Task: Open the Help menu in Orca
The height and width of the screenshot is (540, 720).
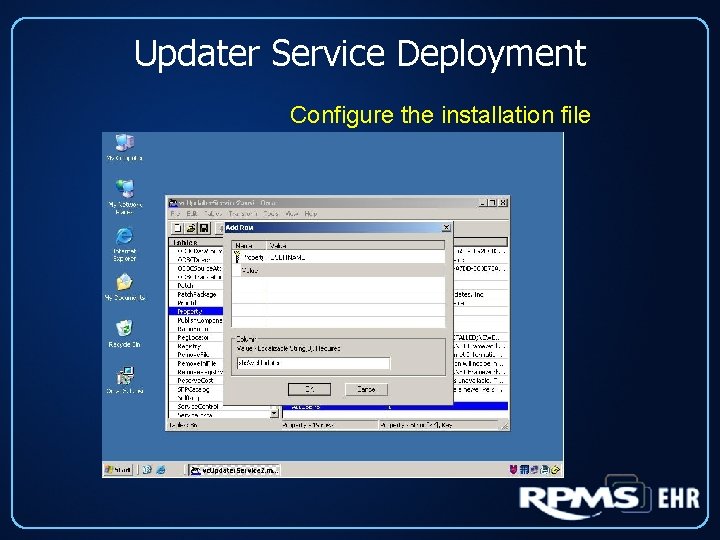Action: 310,214
